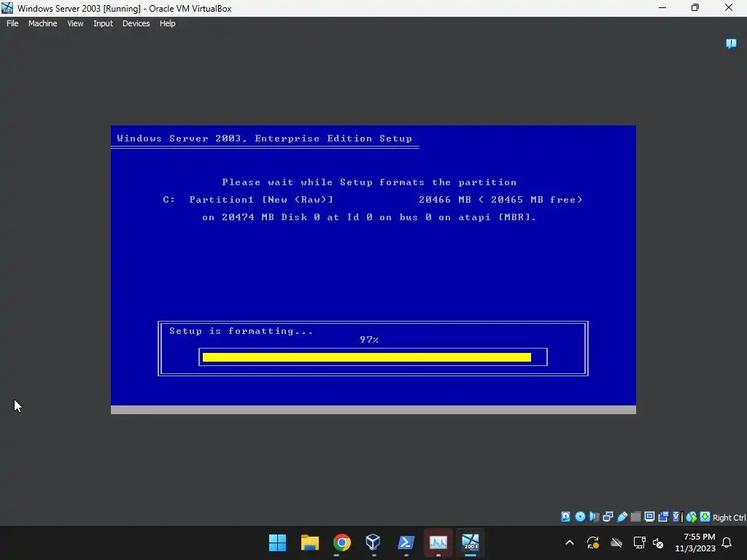This screenshot has width=747, height=560.
Task: Click the gray shared folders icon
Action: [635, 517]
